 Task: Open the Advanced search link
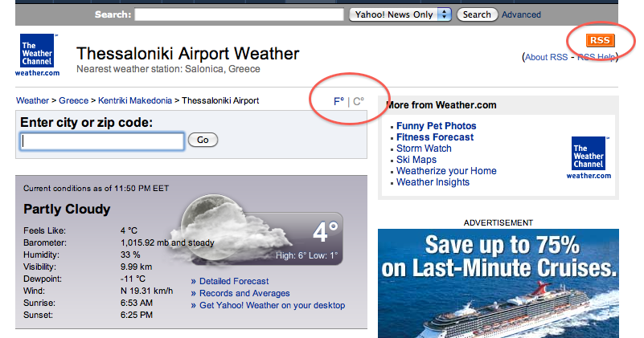tap(521, 14)
